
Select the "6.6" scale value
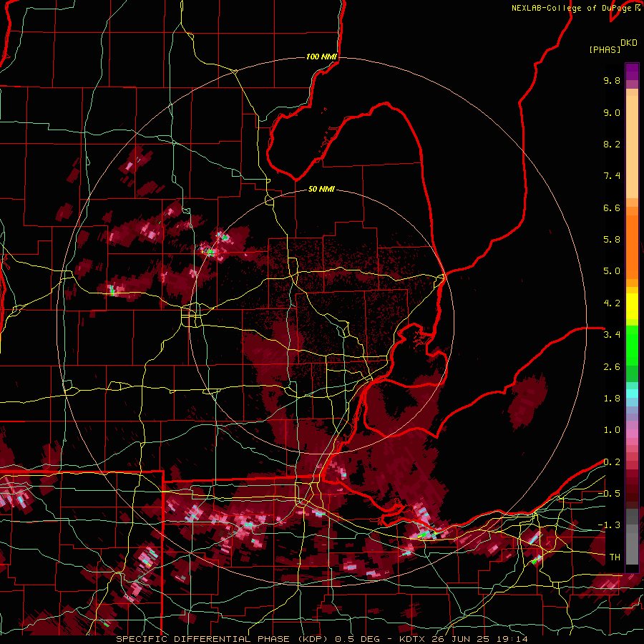click(612, 208)
